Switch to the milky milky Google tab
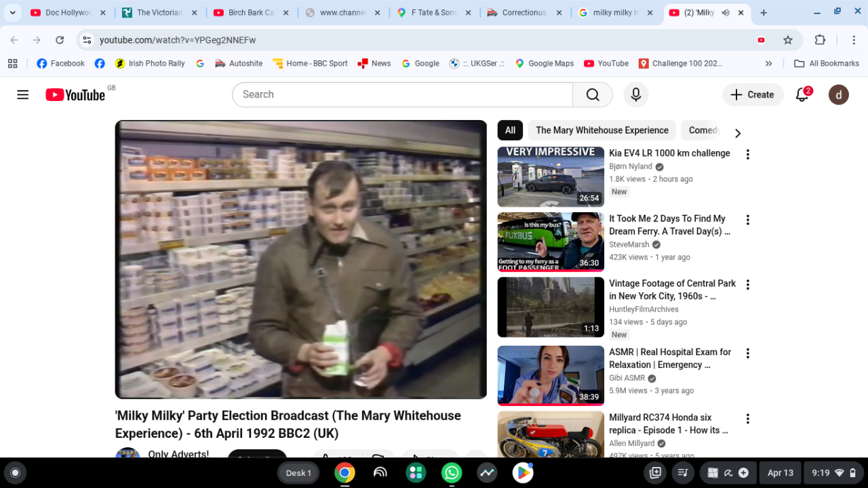This screenshot has height=488, width=868. [x=616, y=13]
